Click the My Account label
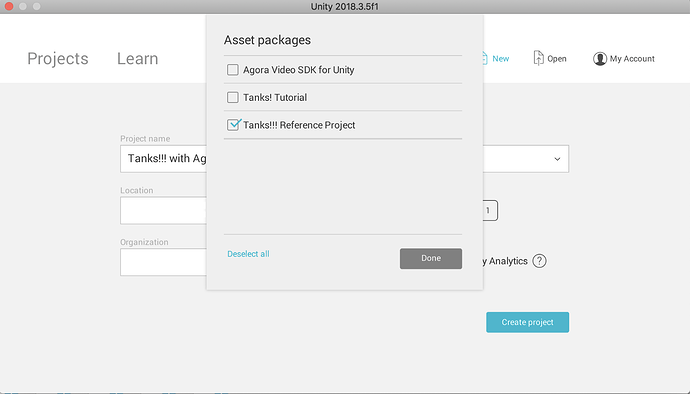Viewport: 690px width, 394px height. coord(632,59)
